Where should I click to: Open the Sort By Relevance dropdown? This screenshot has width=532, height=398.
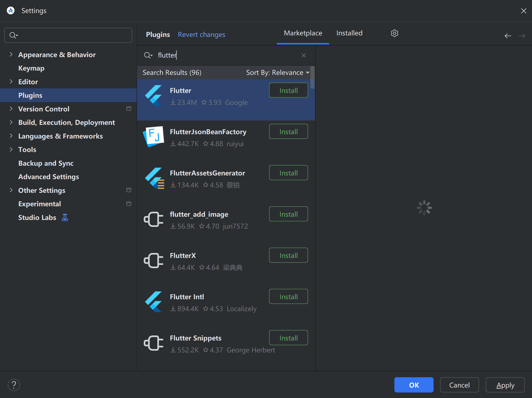tap(278, 72)
